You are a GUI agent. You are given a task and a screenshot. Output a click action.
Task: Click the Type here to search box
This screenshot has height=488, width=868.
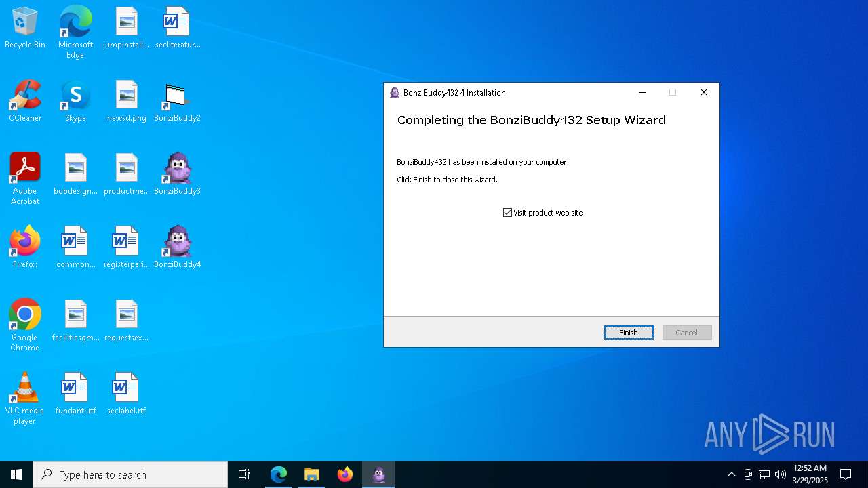[130, 474]
